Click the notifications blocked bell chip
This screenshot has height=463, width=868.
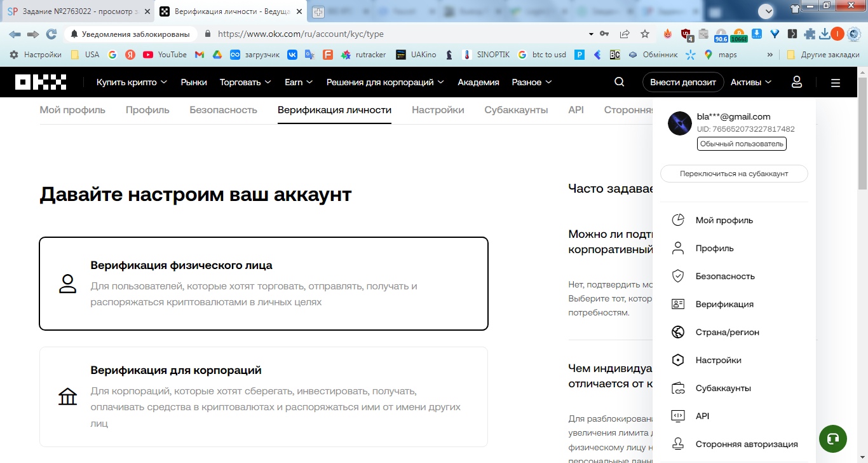pos(131,34)
